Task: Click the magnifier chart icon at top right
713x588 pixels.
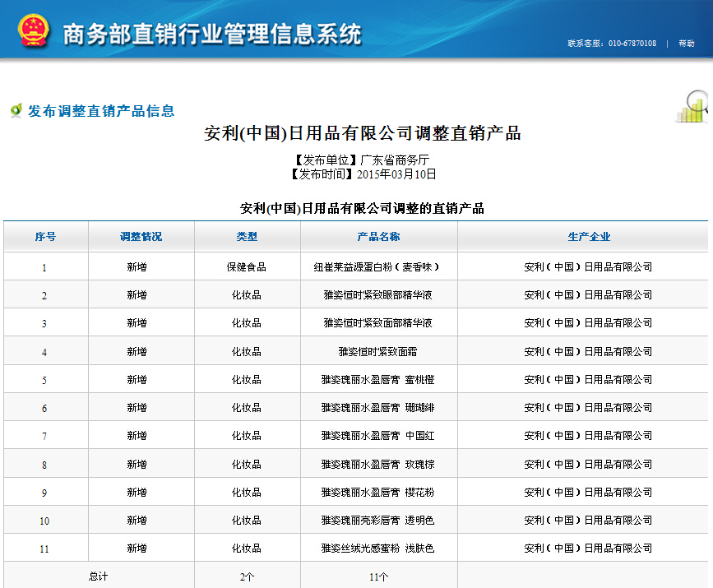Action: coord(692,105)
